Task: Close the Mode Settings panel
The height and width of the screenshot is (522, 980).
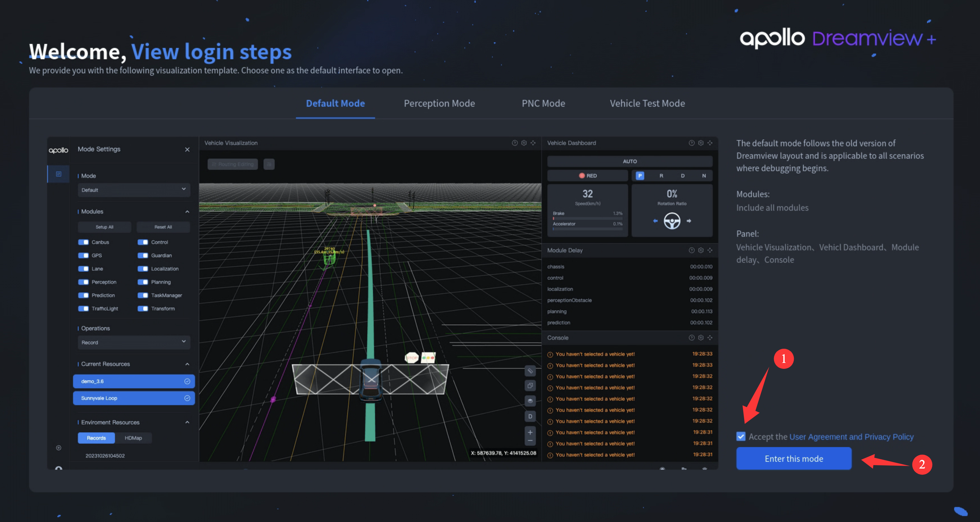Action: pyautogui.click(x=187, y=149)
